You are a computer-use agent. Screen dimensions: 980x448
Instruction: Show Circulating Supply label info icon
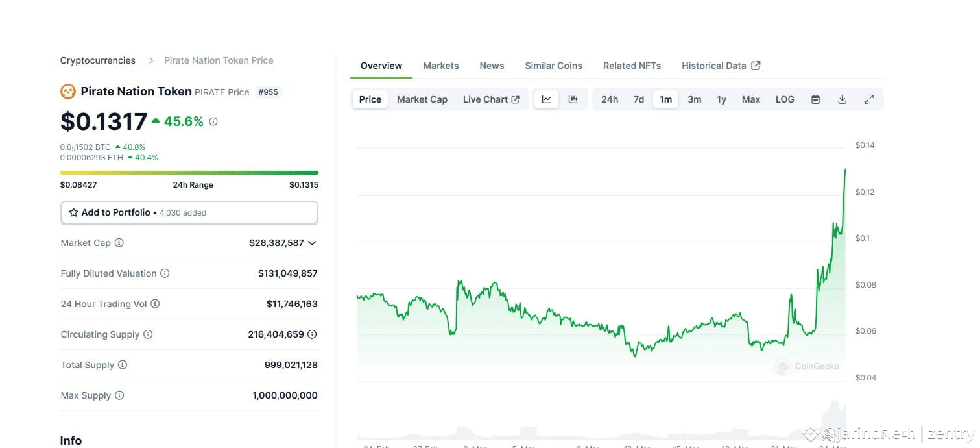[148, 334]
